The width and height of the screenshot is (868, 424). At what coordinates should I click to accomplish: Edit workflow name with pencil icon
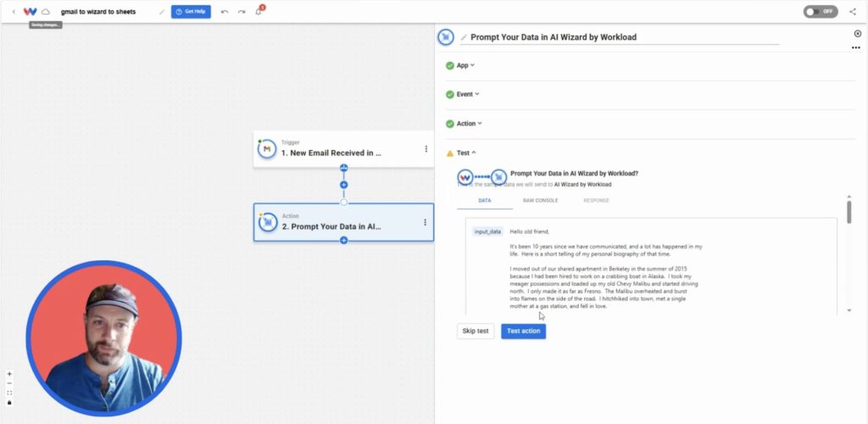[162, 12]
